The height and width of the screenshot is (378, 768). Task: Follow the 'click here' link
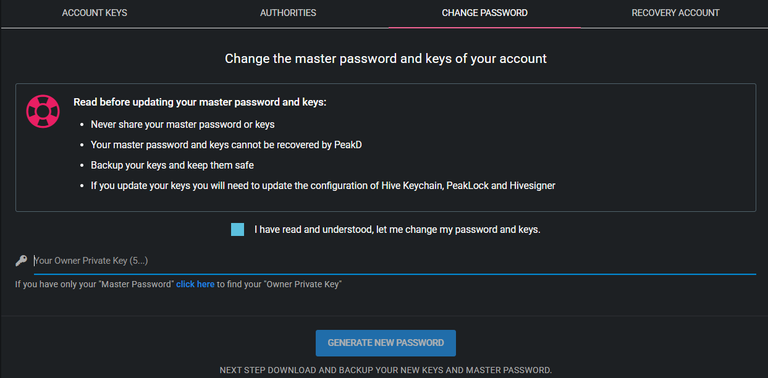click(195, 284)
